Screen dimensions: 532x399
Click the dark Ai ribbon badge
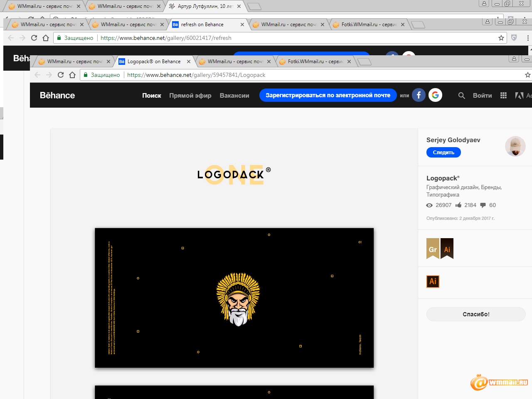point(447,249)
